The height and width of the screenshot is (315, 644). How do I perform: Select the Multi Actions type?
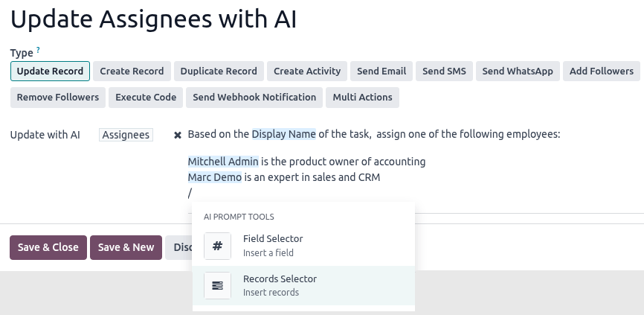[x=362, y=98]
